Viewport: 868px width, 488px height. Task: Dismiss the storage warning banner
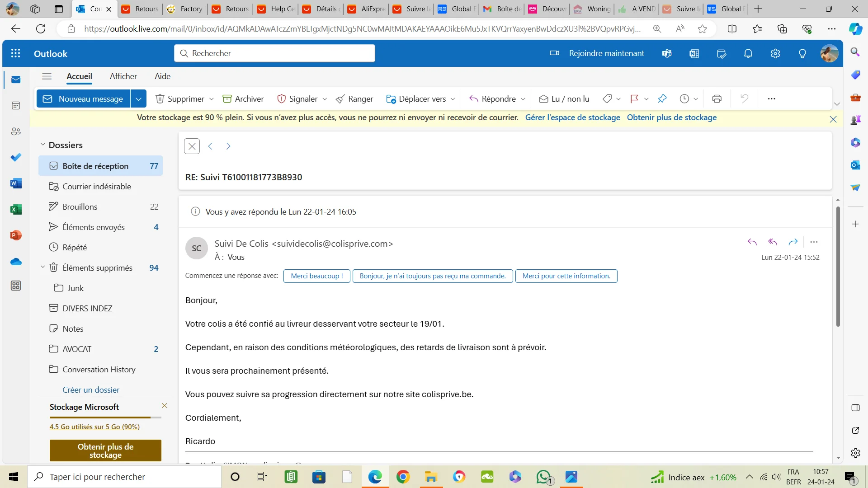[833, 119]
